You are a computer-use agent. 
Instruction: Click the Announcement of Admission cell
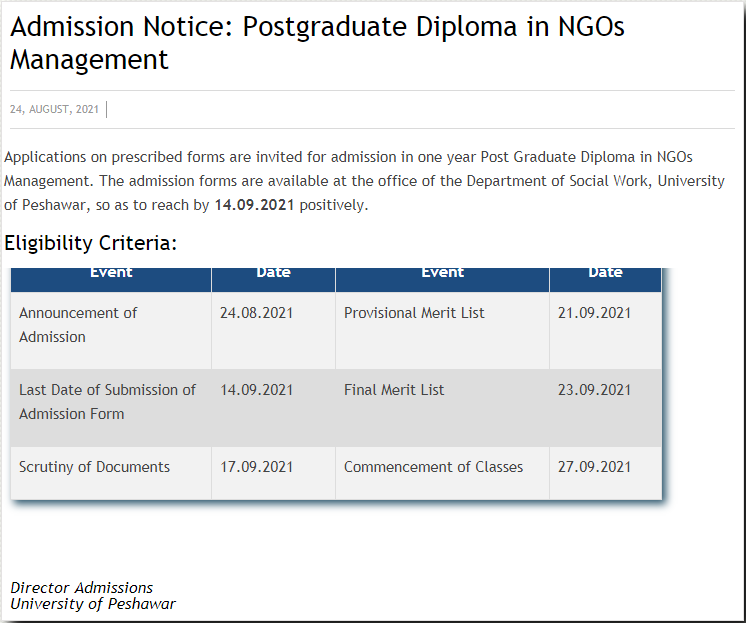point(78,325)
